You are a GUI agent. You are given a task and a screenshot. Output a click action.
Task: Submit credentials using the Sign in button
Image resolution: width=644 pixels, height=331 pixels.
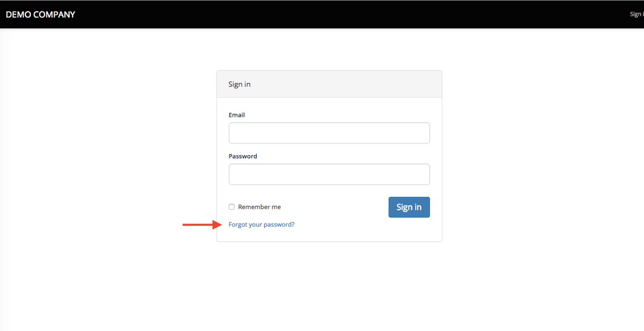(x=409, y=207)
